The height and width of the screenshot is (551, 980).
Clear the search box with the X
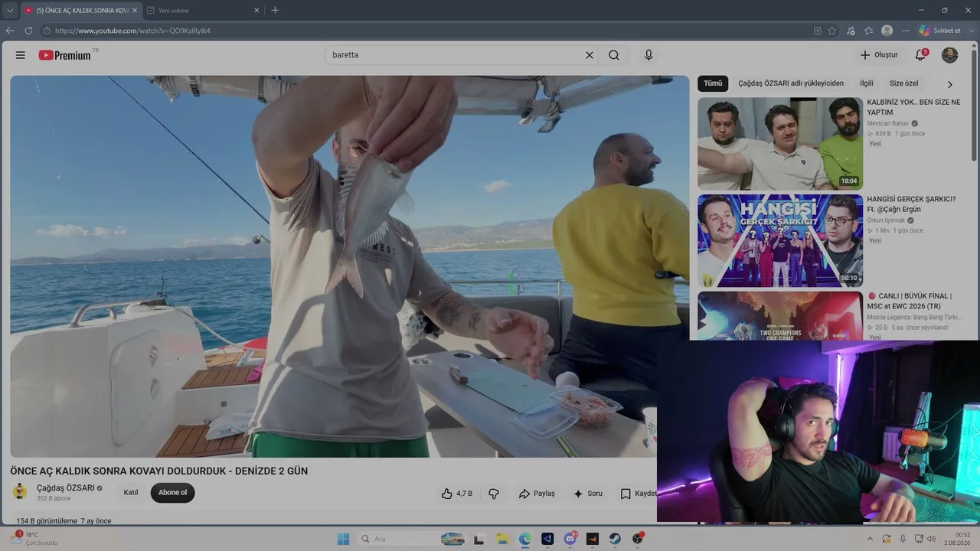pyautogui.click(x=590, y=55)
